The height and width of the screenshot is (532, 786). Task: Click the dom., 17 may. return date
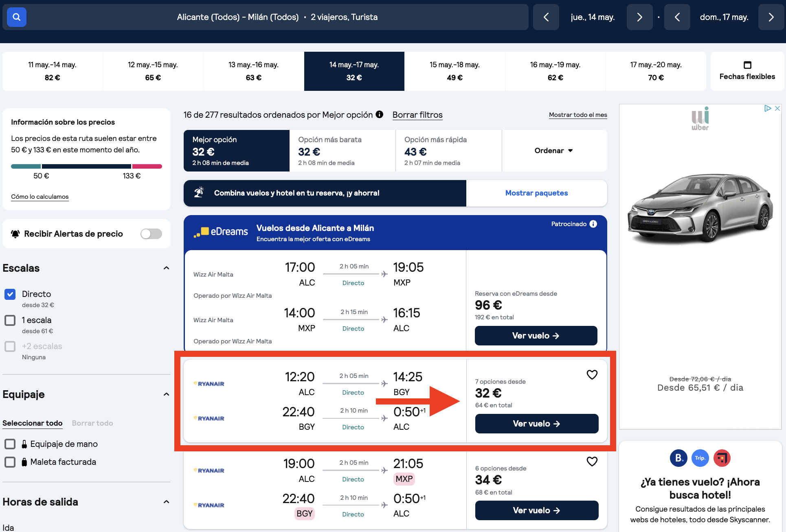point(724,17)
